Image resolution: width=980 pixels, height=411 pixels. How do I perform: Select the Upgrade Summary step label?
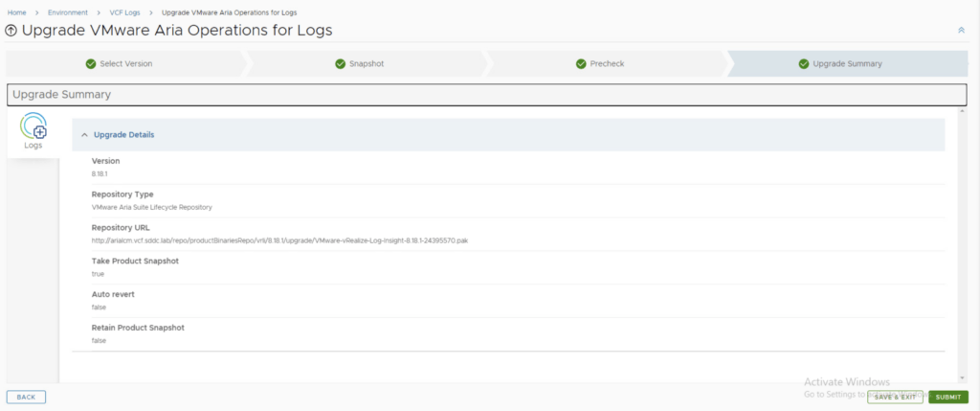[847, 64]
